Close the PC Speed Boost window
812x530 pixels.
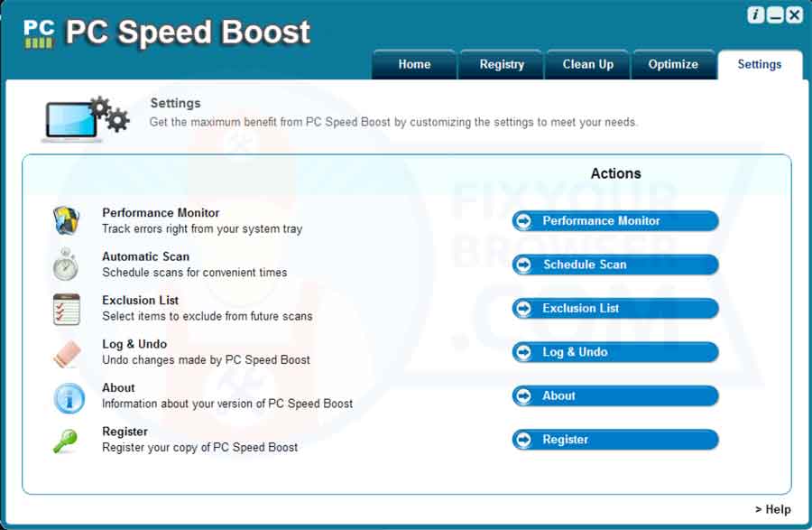(x=794, y=15)
